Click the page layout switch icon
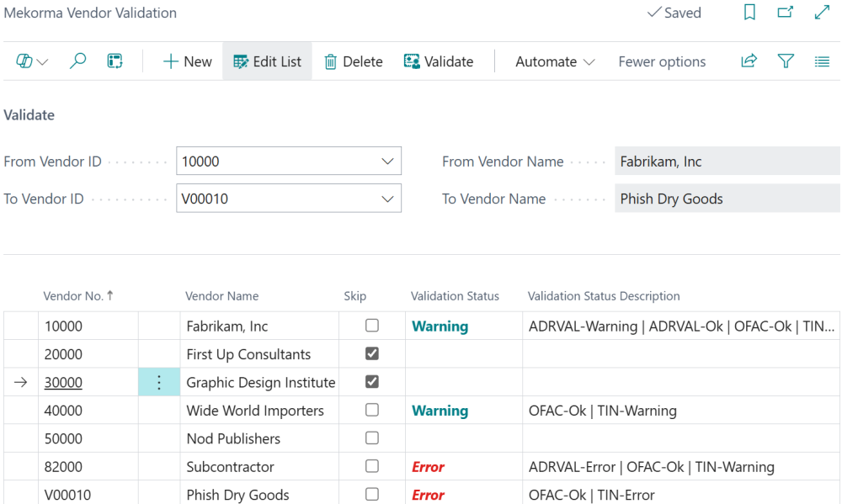 [x=115, y=61]
